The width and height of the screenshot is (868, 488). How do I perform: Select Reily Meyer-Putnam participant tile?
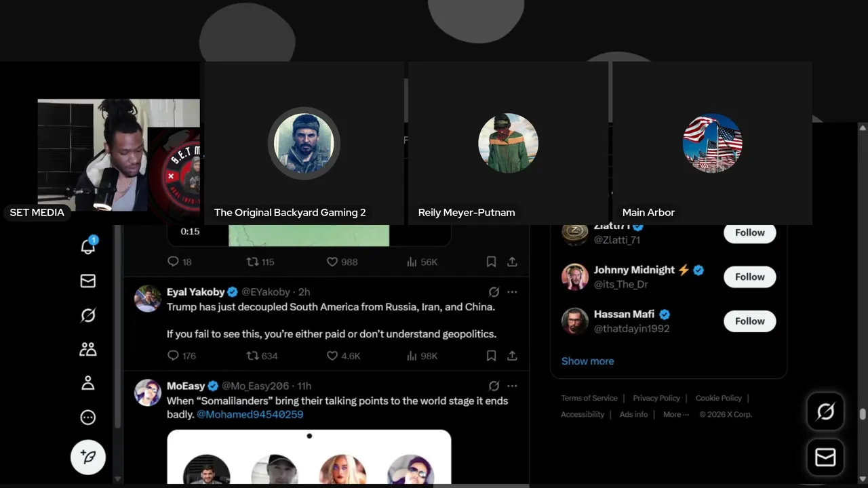(508, 143)
